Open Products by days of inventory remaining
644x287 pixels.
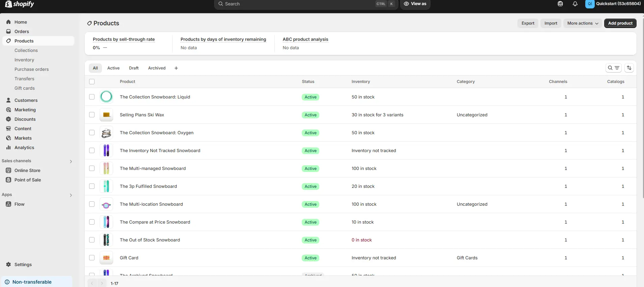tap(223, 39)
